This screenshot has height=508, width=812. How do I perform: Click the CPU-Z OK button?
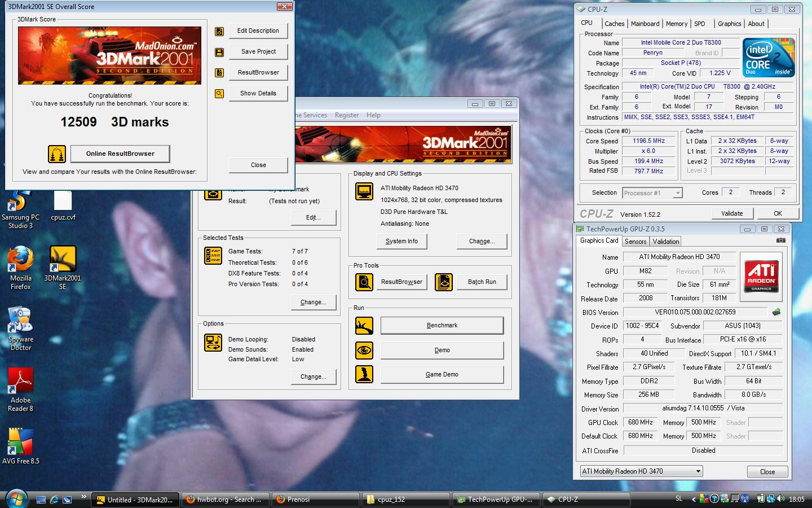778,213
